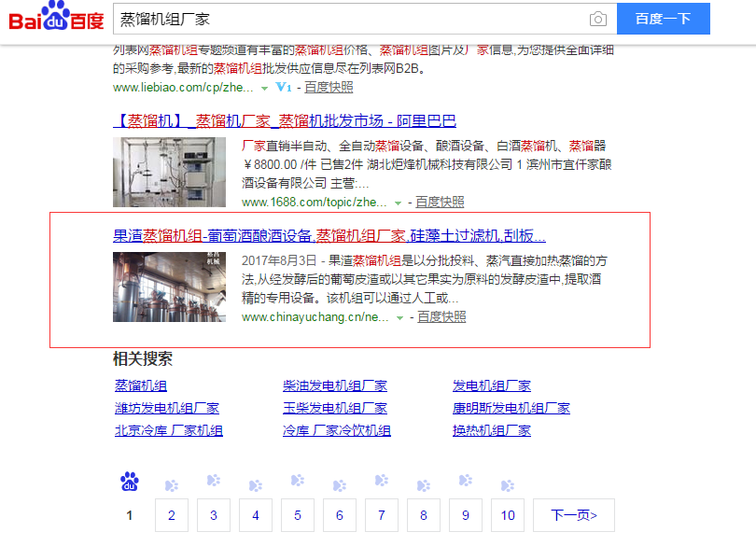
Task: Go to results page 2
Action: pos(172,515)
